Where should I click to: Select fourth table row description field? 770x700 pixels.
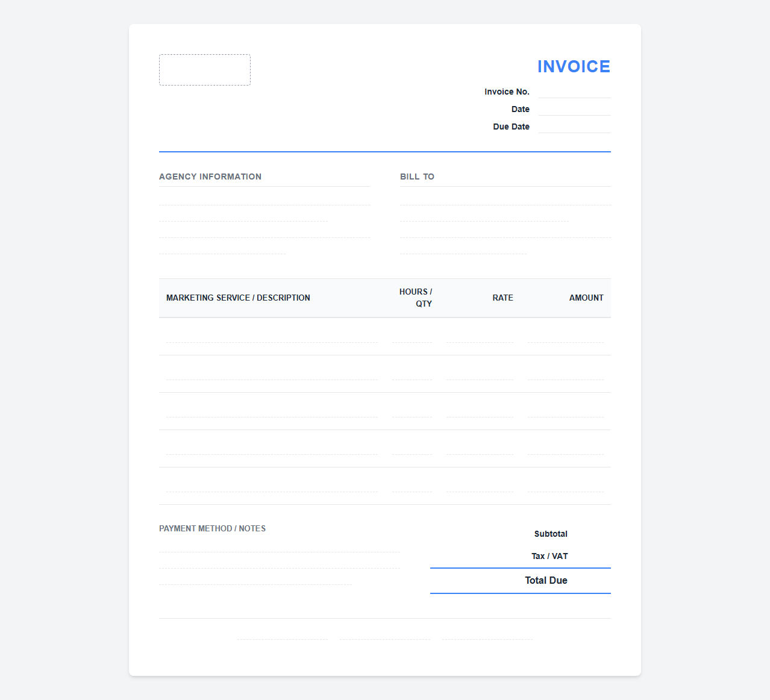tap(272, 448)
